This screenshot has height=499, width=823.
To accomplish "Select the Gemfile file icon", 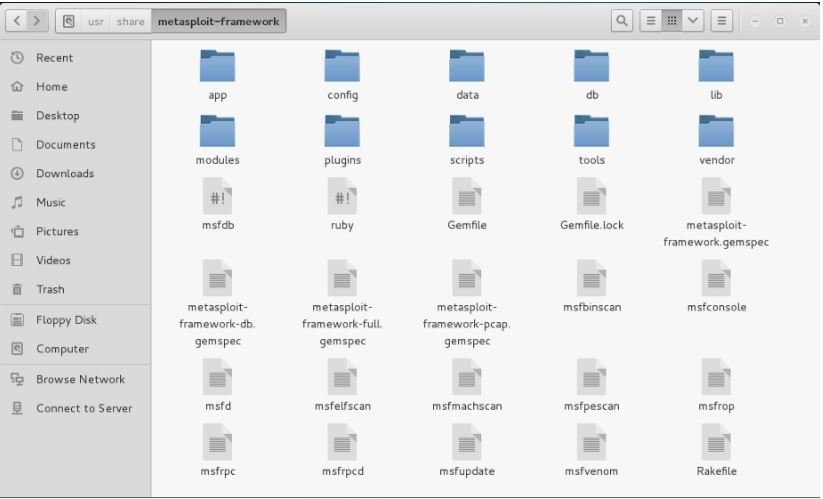I will [467, 196].
